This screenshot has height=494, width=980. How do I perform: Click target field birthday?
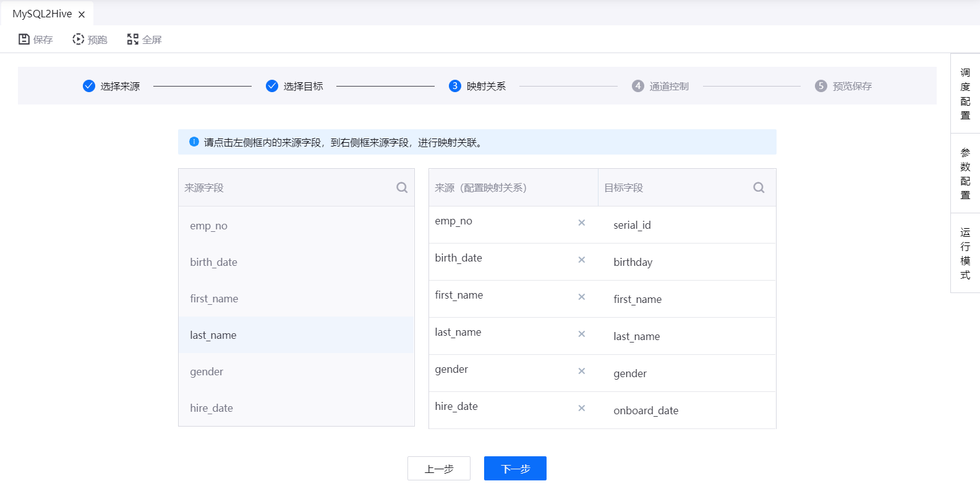(x=633, y=262)
